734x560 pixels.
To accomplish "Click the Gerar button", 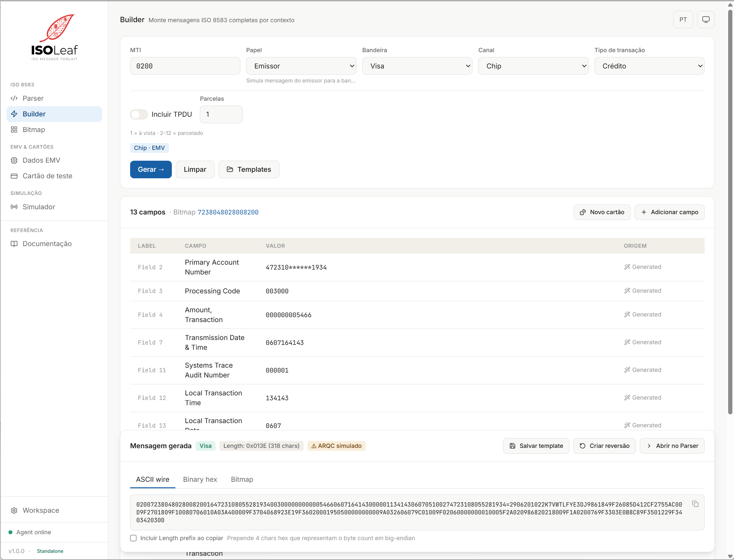I will 151,169.
